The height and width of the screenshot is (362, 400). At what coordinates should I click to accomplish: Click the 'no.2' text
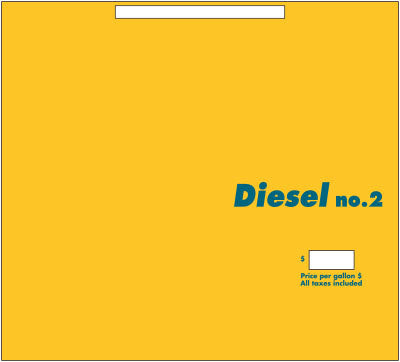click(x=359, y=200)
